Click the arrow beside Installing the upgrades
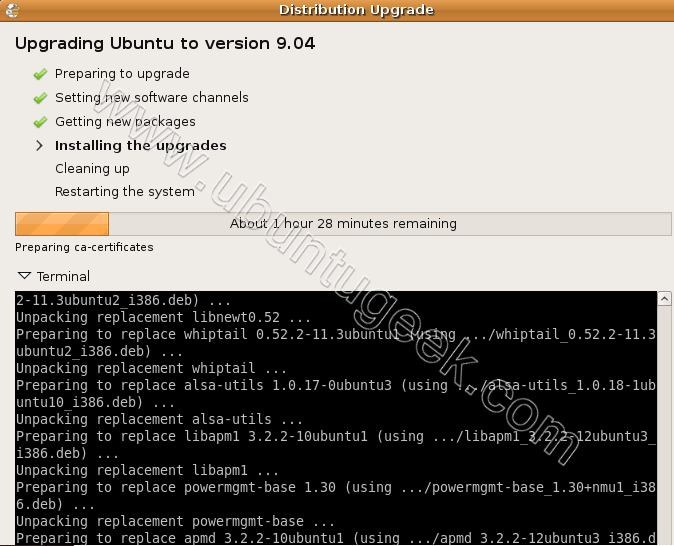Viewport: 674px width, 546px height. coord(40,146)
